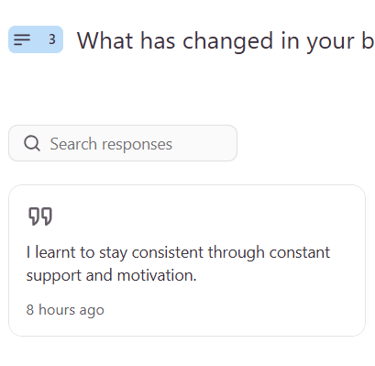Select the word 'responses' in search box
Image resolution: width=375 pixels, height=366 pixels.
137,145
